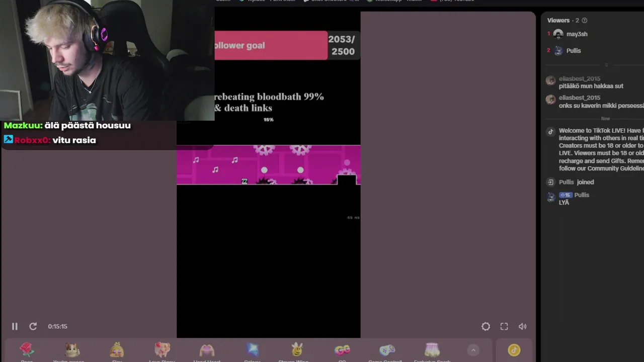The image size is (644, 362).
Task: Click the Robxx0 overlay chat message
Action: [50, 140]
